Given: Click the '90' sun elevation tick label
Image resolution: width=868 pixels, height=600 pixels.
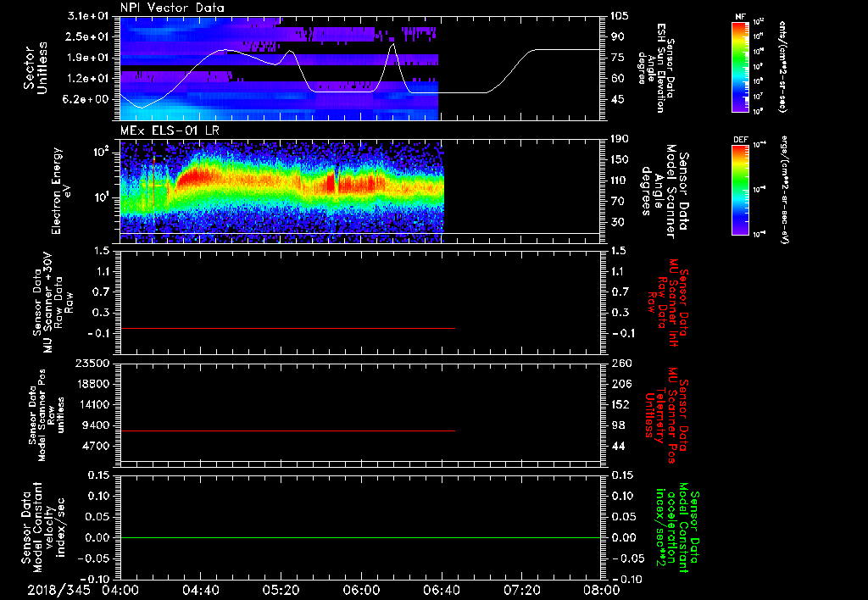Looking at the screenshot, I should [x=617, y=36].
